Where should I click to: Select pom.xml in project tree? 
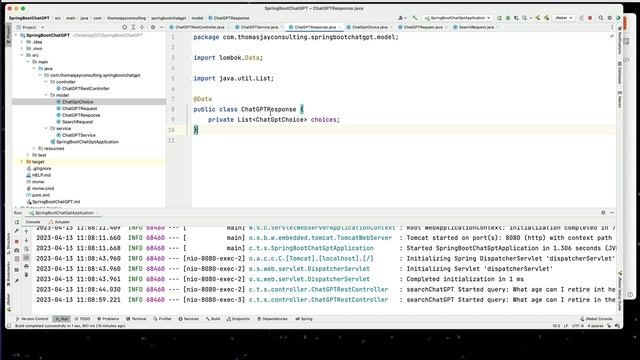click(41, 195)
